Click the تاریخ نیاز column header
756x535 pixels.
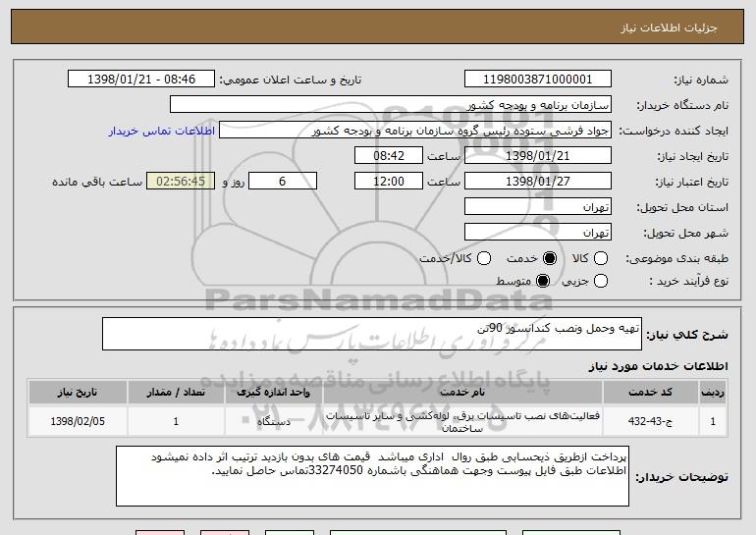[x=78, y=393]
